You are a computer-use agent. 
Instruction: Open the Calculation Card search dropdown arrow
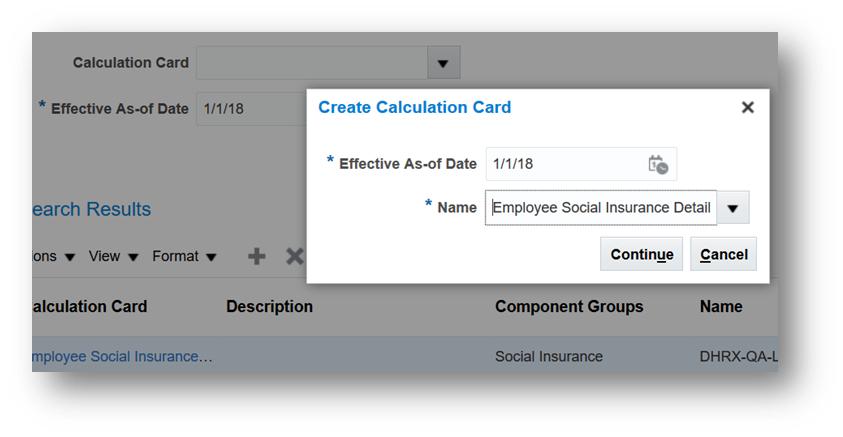tap(444, 63)
